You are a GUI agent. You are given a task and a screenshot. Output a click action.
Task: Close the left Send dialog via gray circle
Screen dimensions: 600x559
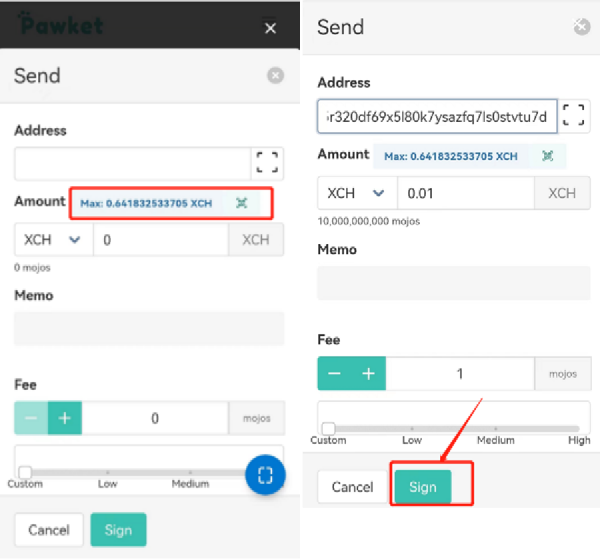point(275,75)
